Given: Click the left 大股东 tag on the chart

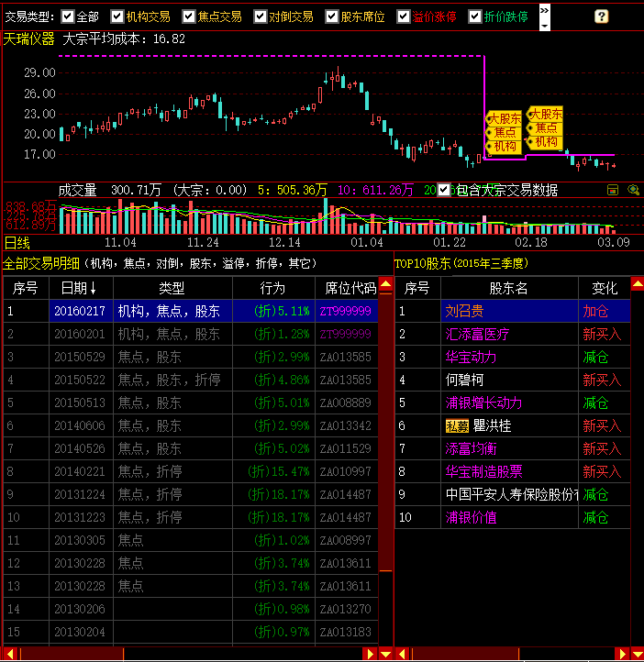Looking at the screenshot, I should tap(505, 118).
